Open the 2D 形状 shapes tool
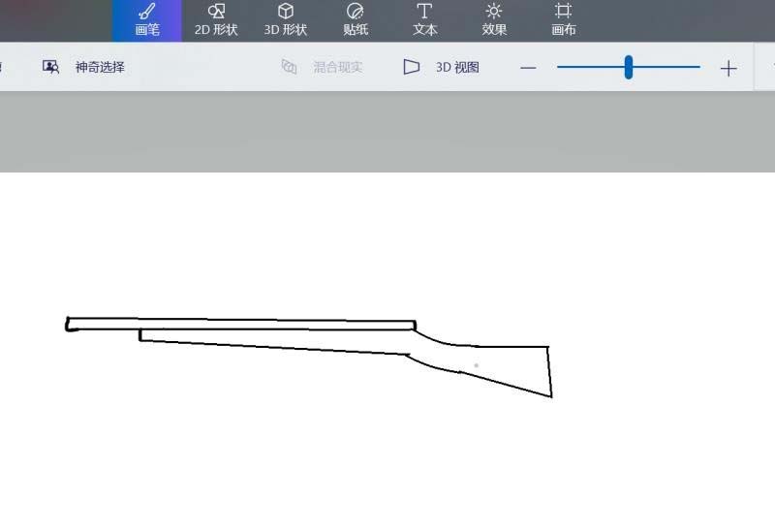The image size is (775, 532). point(216,19)
